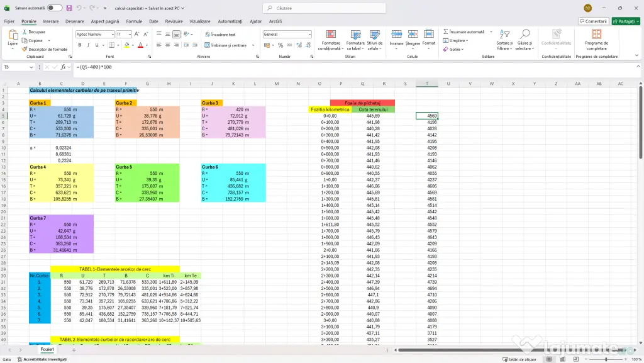The width and height of the screenshot is (644, 363).
Task: Add a new sheet with plus
Action: coord(74,350)
